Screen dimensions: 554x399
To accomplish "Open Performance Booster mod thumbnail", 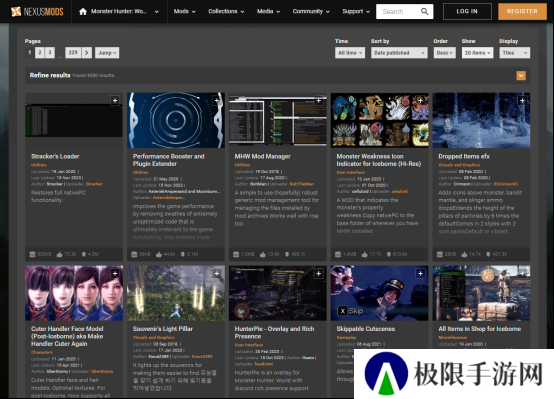I will [176, 120].
